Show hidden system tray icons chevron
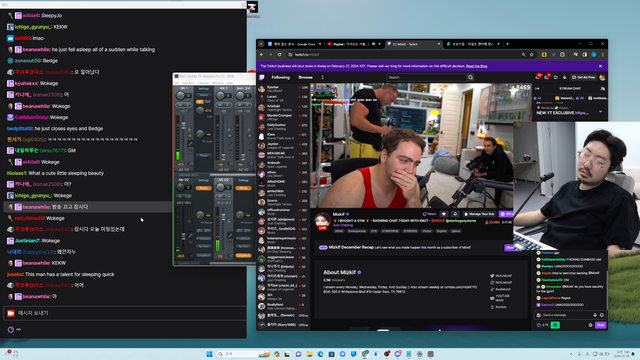The image size is (640, 360). [x=571, y=354]
